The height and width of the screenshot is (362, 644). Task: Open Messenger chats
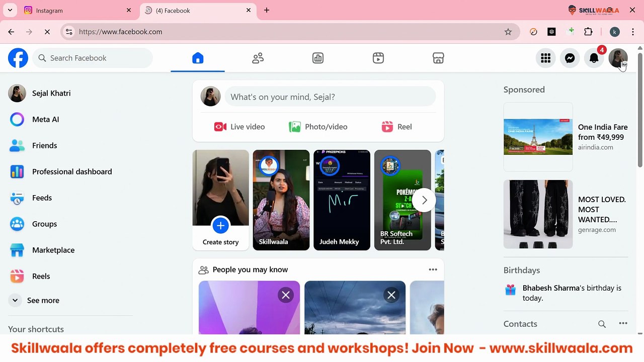[x=570, y=58]
